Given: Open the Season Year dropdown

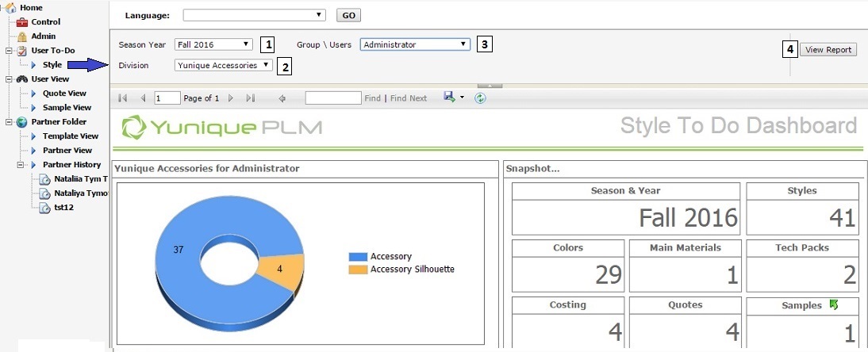Looking at the screenshot, I should pos(213,44).
